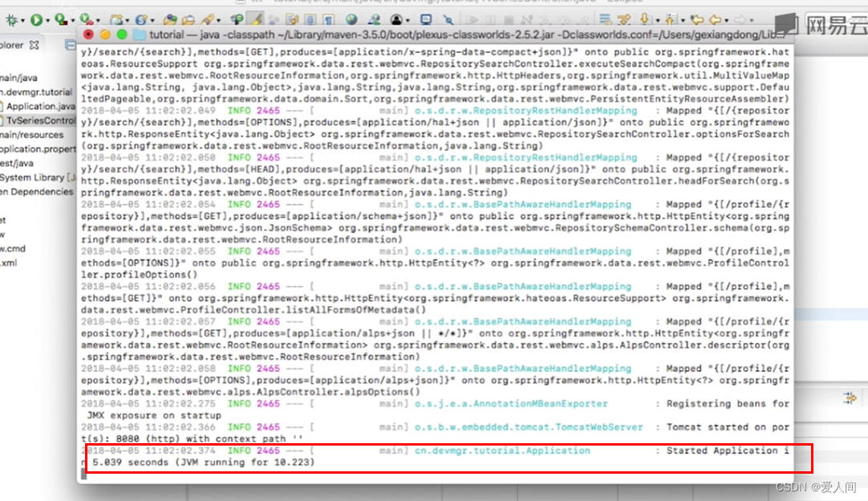Click the New wizard icon at toolbar left

coord(116,18)
